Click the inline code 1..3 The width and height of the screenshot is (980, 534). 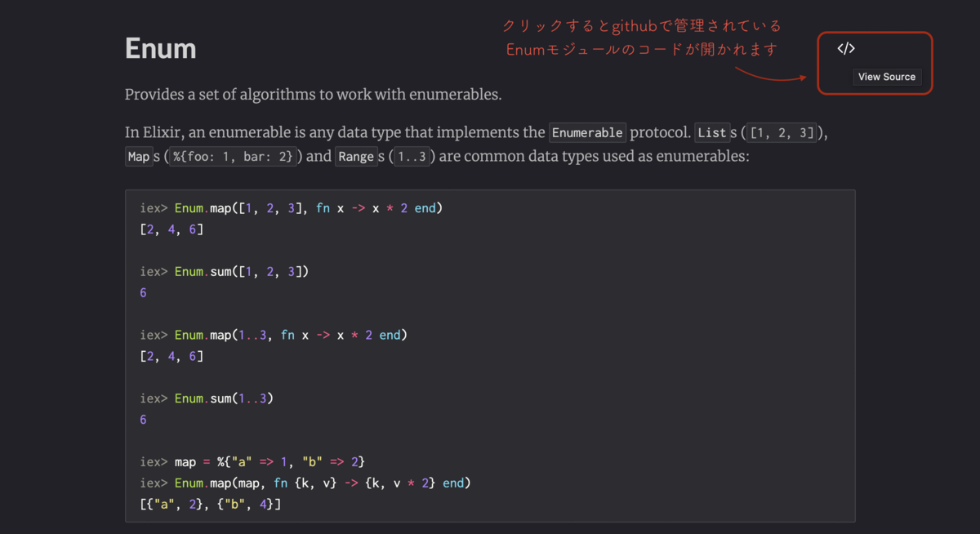click(x=412, y=156)
